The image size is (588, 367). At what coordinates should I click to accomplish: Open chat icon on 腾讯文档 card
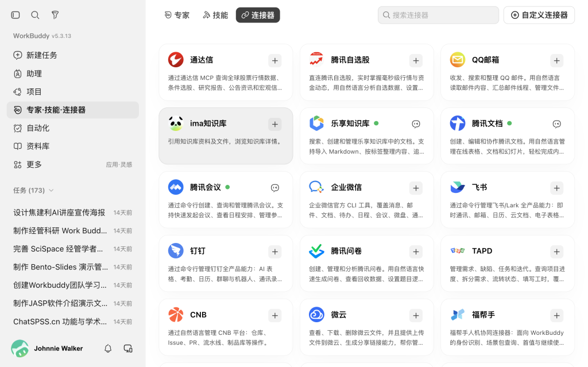557,124
